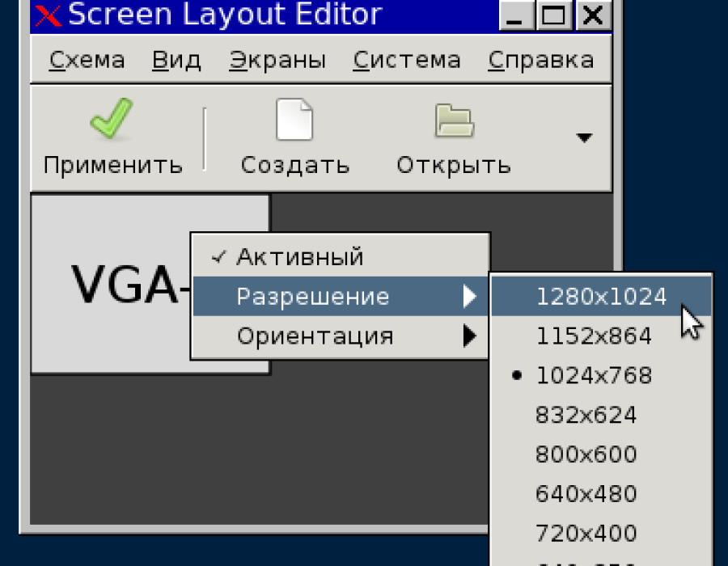This screenshot has width=728, height=566.
Task: Open the Система menu
Action: [407, 61]
